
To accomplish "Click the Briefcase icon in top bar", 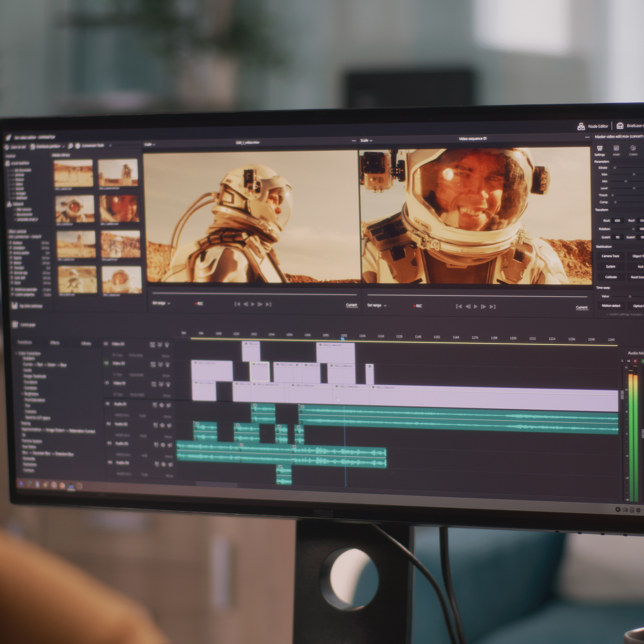I will [x=620, y=126].
